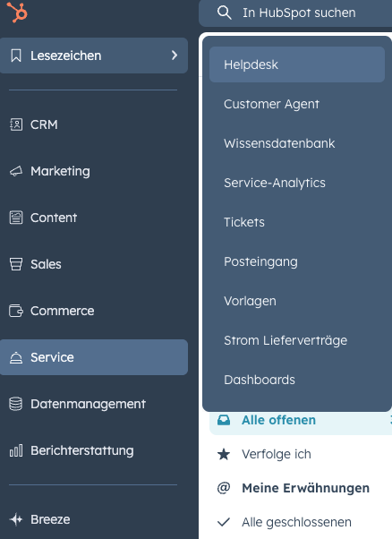Click the HubSpot sprocket logo
This screenshot has width=392, height=539.
[x=17, y=12]
